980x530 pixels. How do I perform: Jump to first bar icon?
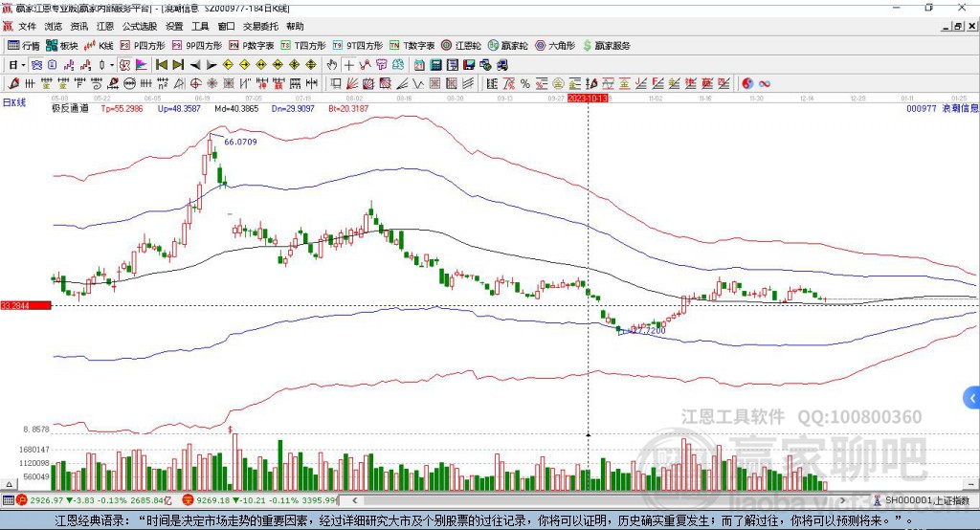161,65
